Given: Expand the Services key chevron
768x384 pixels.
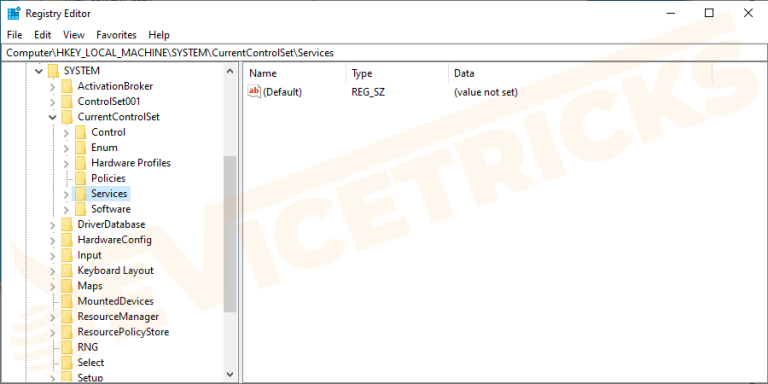Looking at the screenshot, I should (66, 194).
